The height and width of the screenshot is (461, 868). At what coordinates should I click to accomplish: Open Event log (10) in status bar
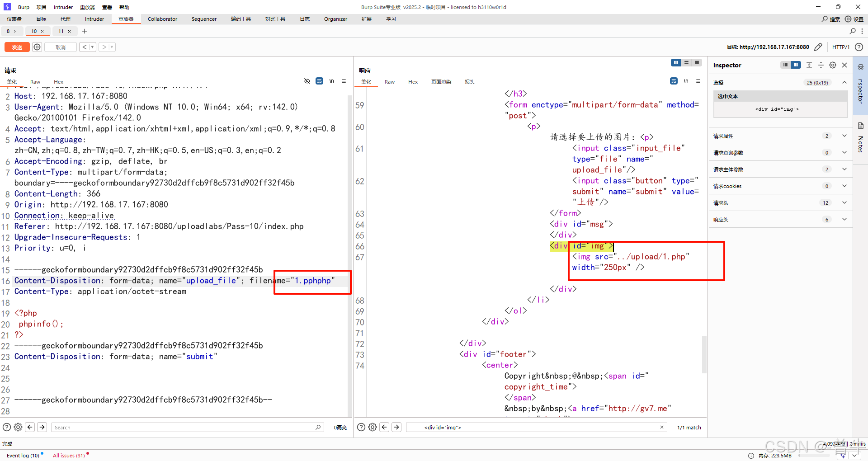23,455
